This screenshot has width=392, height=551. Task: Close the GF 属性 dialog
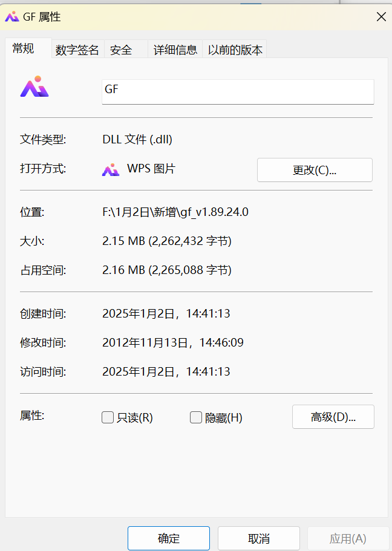point(381,16)
